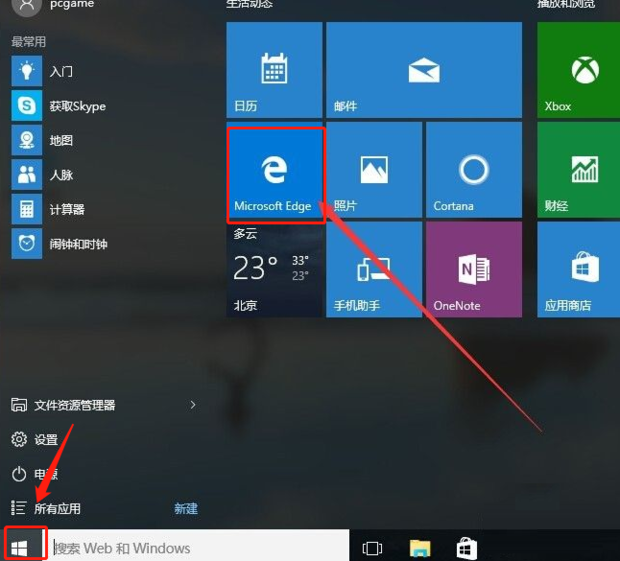620x561 pixels.
Task: Launch the Xbox tile
Action: click(578, 70)
